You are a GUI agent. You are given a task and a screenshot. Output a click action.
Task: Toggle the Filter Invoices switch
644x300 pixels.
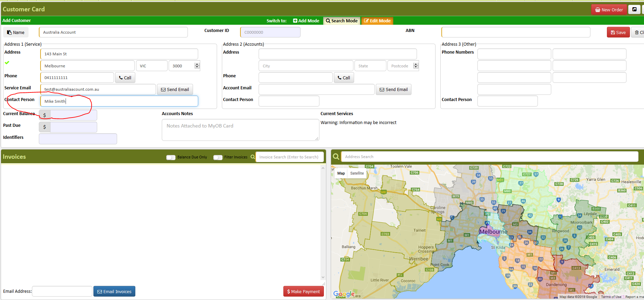[x=218, y=157]
